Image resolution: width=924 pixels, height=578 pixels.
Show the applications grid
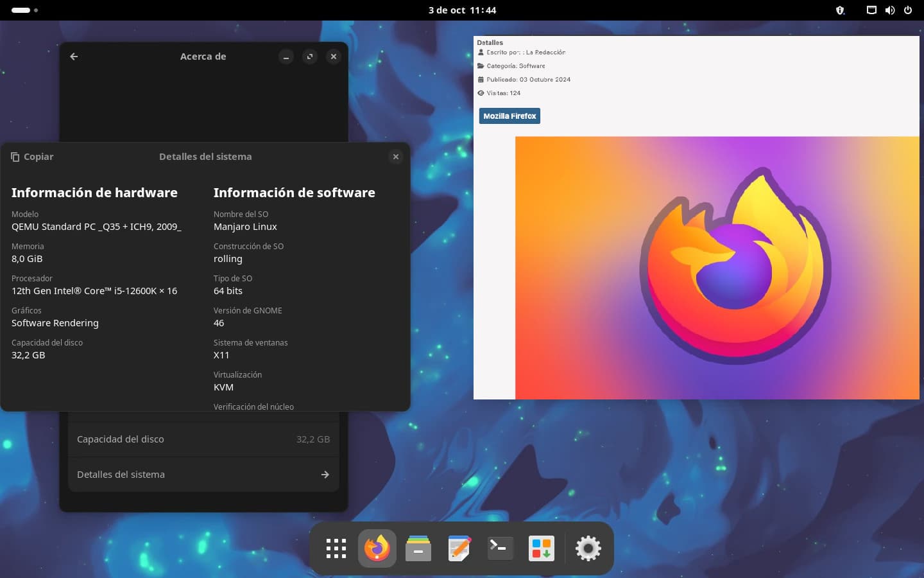(336, 548)
